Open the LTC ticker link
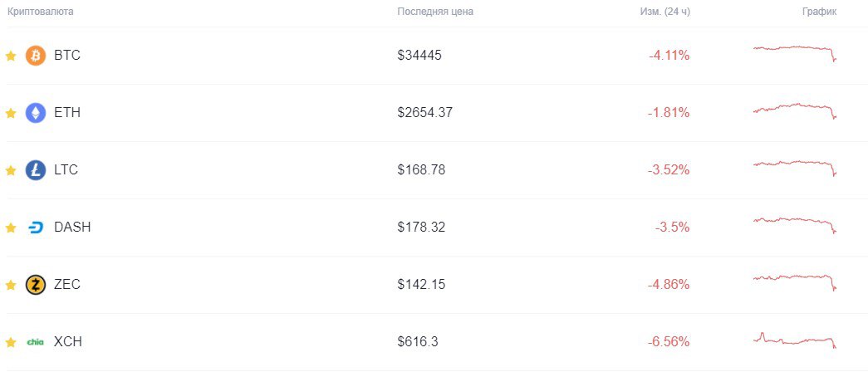This screenshot has height=372, width=868. 66,170
